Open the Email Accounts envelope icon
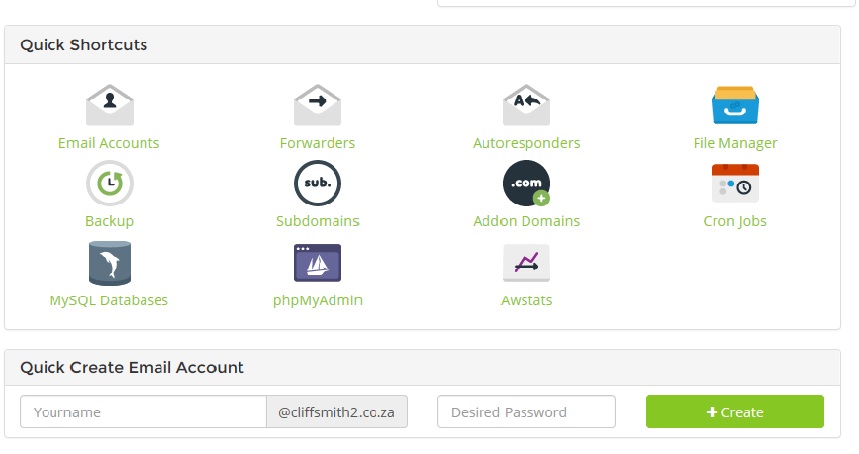 tap(110, 105)
